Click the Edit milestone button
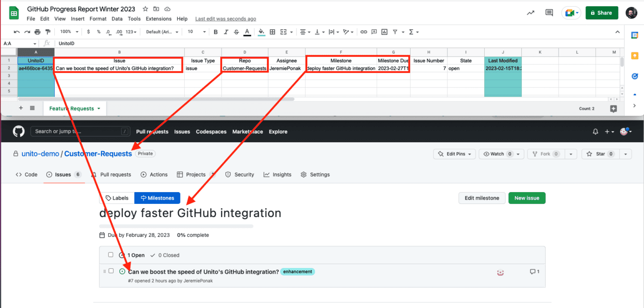 click(482, 198)
